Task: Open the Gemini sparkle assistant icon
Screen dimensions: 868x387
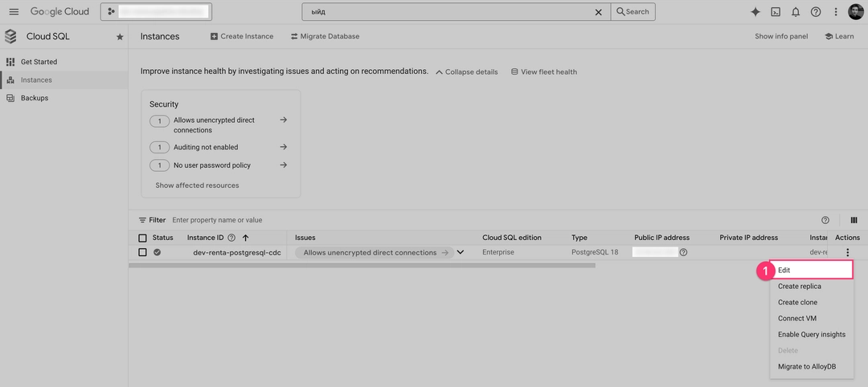Action: click(755, 11)
